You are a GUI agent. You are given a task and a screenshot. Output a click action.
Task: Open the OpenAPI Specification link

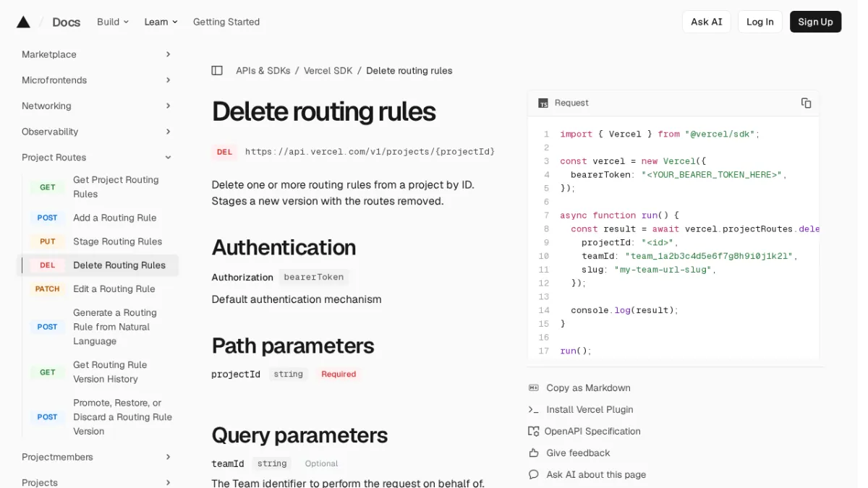coord(592,432)
